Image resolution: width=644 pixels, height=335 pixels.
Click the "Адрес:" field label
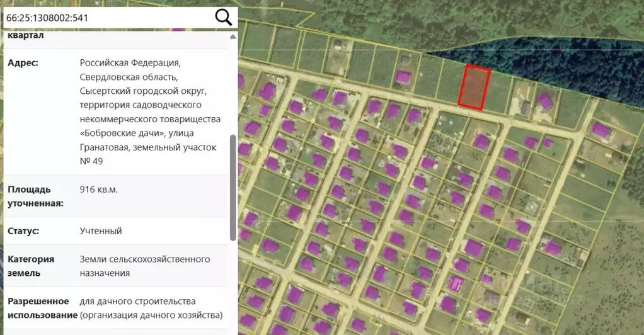coord(23,63)
